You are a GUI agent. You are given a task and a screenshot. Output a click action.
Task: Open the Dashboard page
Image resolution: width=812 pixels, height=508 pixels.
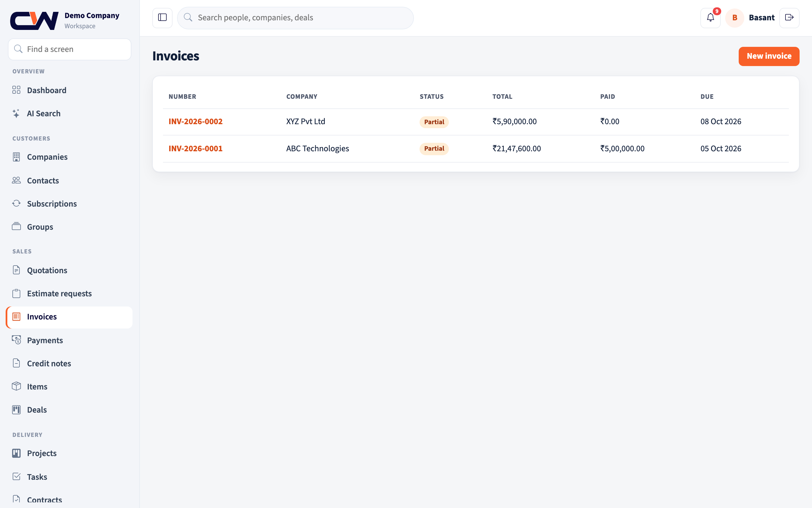69,90
